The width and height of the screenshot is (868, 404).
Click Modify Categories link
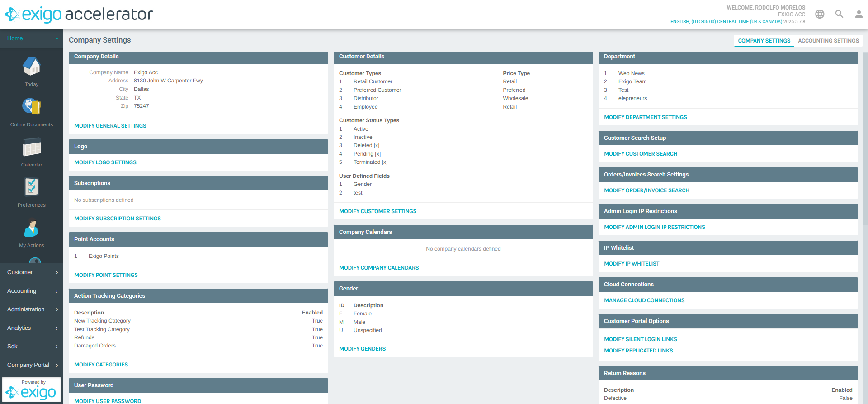[101, 365]
